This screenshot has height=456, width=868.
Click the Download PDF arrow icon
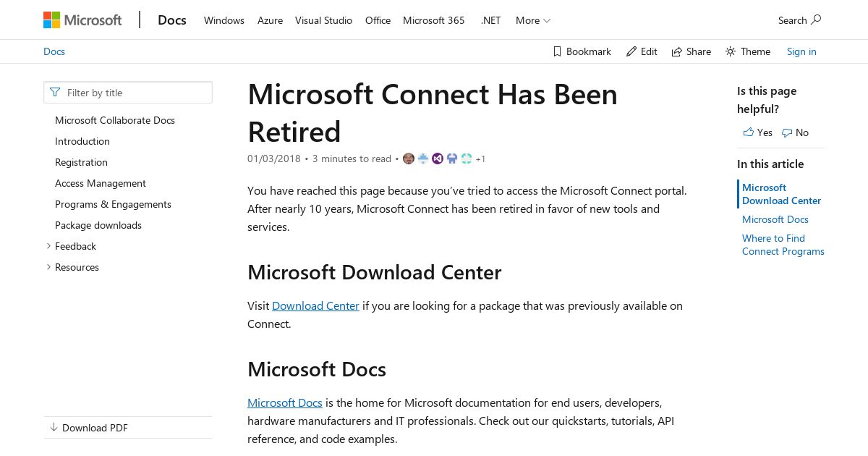point(54,428)
